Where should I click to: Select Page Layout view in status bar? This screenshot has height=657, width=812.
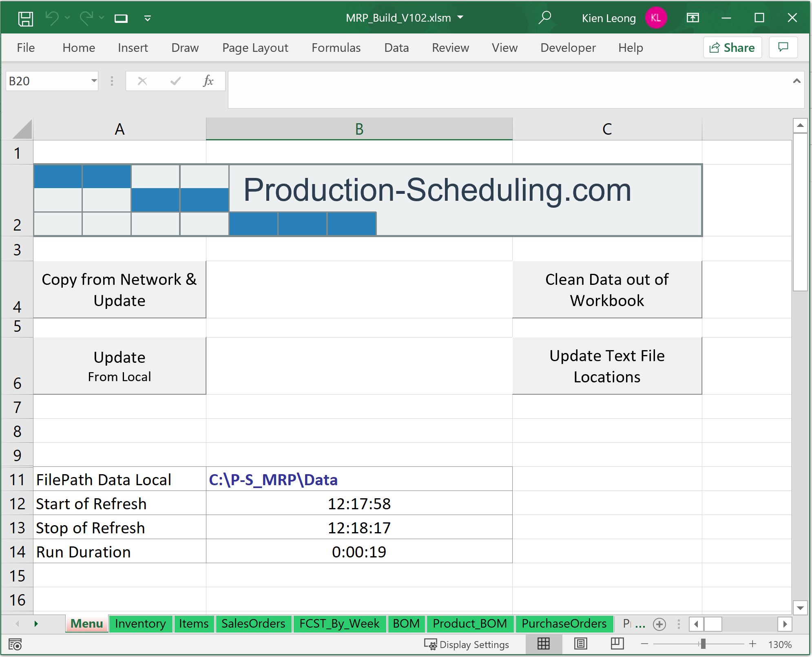(581, 644)
